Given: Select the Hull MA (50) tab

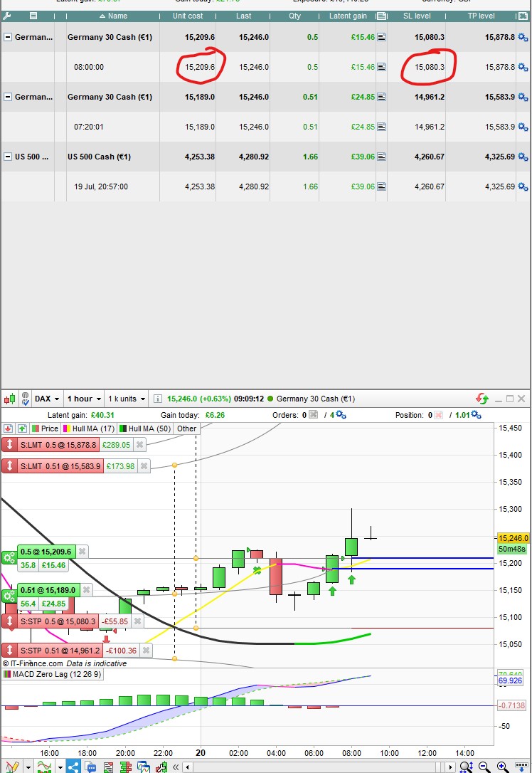Looking at the screenshot, I should point(145,428).
